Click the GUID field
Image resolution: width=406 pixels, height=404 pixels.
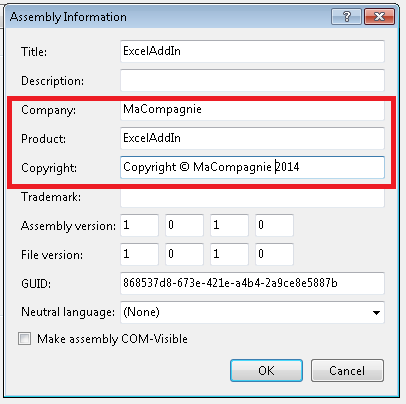click(x=252, y=283)
